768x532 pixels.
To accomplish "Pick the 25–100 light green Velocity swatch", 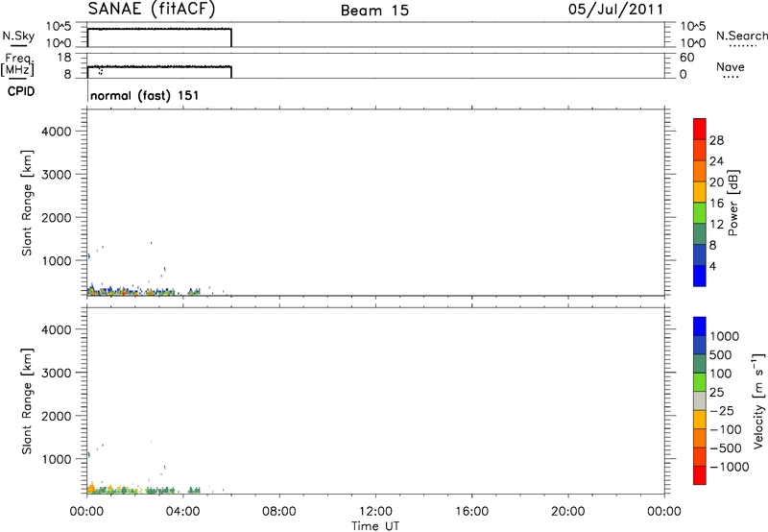I will coord(700,382).
